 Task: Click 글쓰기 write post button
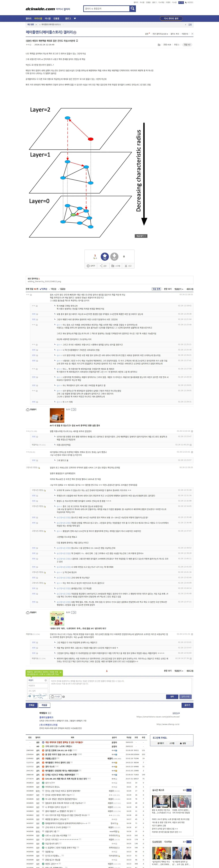coord(187,705)
